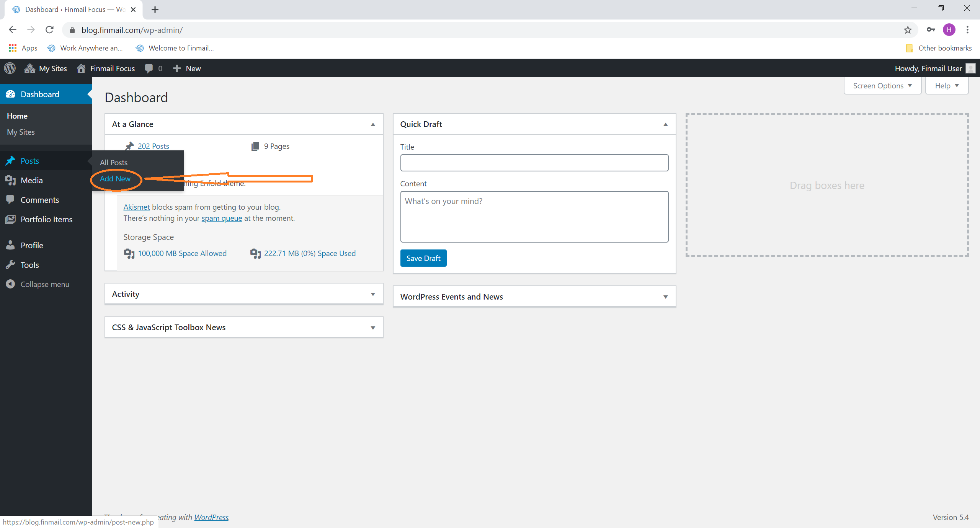The image size is (980, 528).
Task: Choose Add New from Posts flyout
Action: [115, 179]
